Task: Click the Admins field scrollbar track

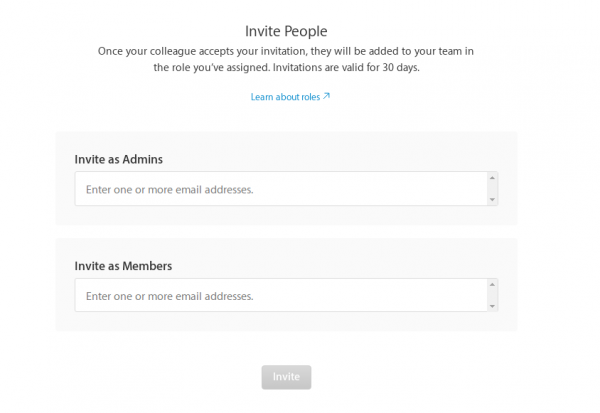Action: tap(492, 189)
